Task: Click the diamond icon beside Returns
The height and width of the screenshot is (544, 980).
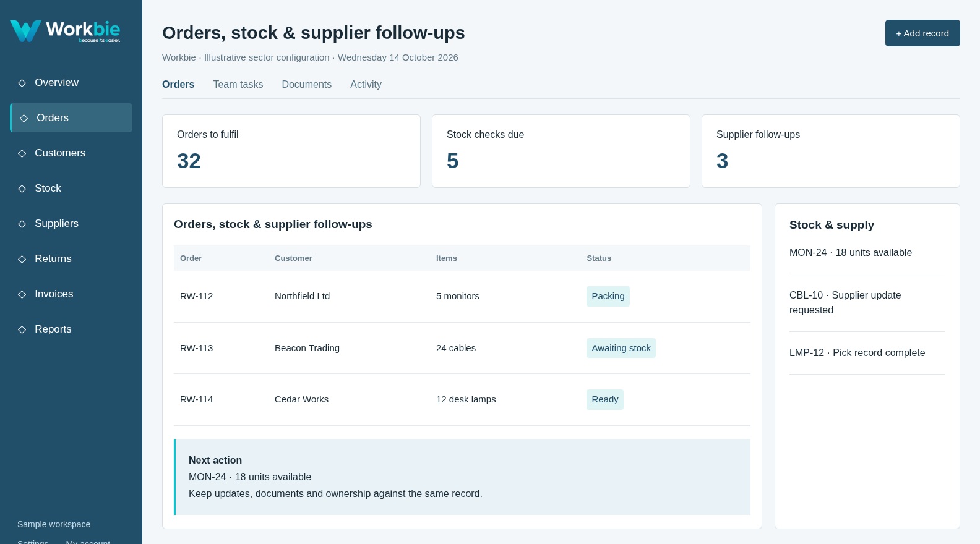Action: click(x=22, y=259)
